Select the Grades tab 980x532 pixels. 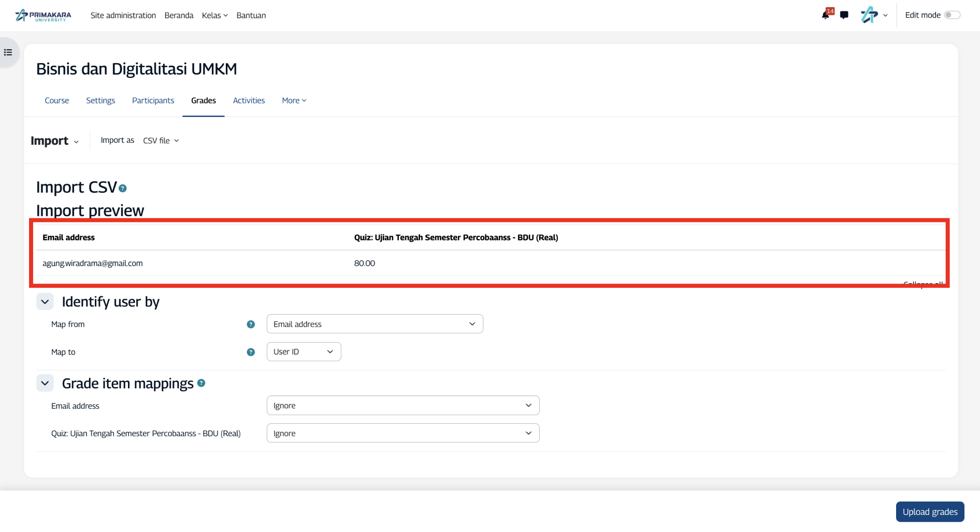click(x=204, y=100)
